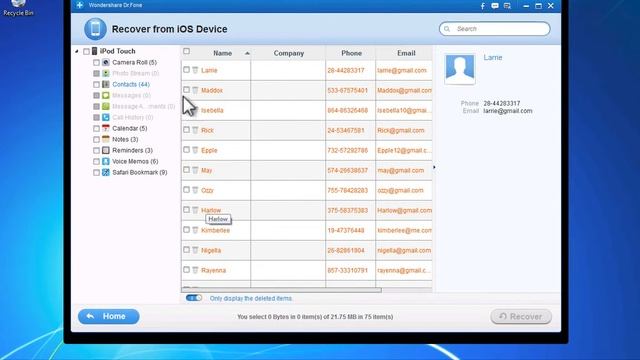Click the Dr.Fone logo icon in title bar
This screenshot has height=360, width=640.
pos(80,5)
